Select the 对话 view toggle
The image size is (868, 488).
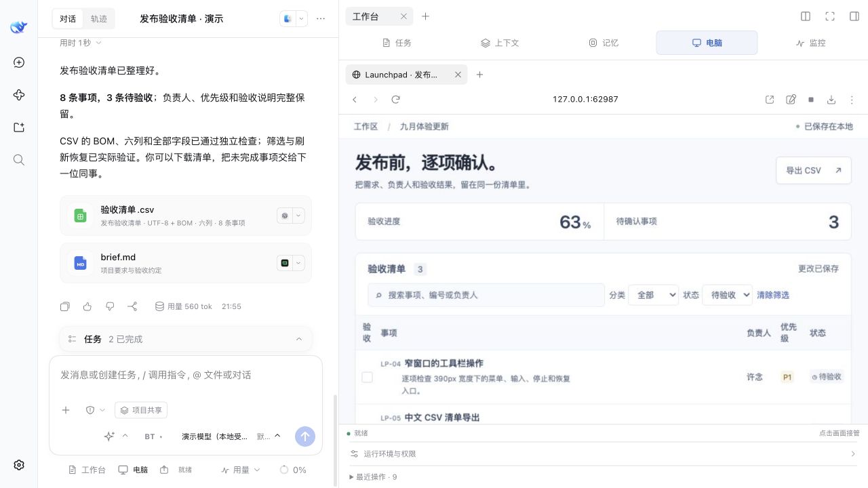[x=68, y=19]
